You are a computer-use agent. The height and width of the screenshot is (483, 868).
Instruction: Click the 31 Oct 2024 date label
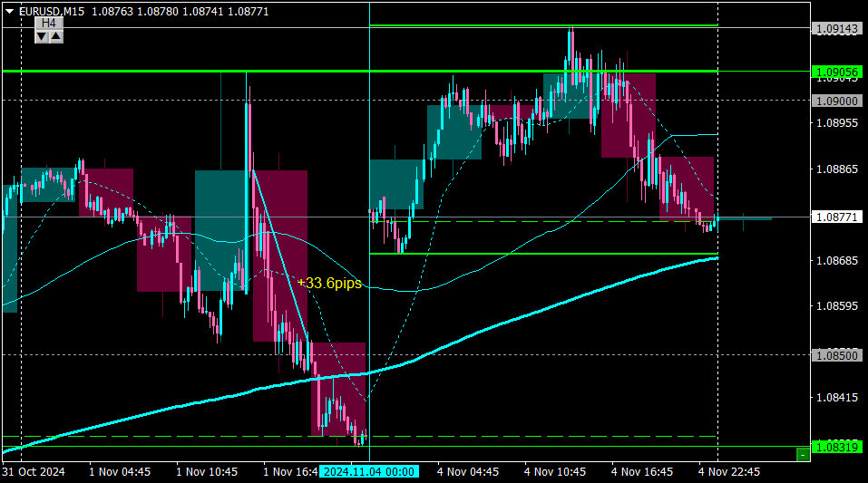(x=34, y=472)
